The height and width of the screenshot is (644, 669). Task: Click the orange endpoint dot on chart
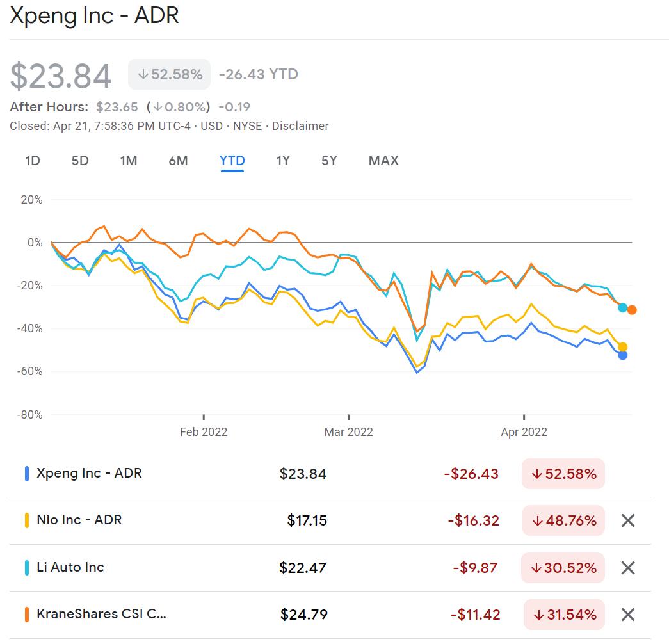tap(633, 310)
